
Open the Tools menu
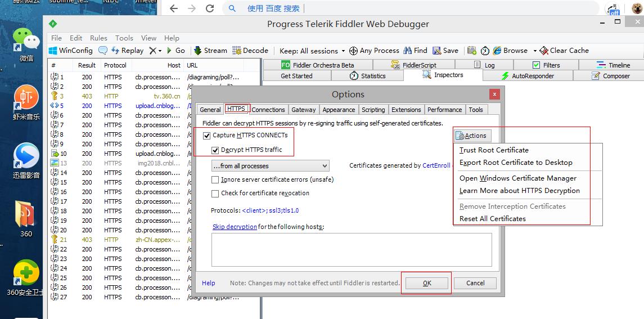tap(124, 38)
